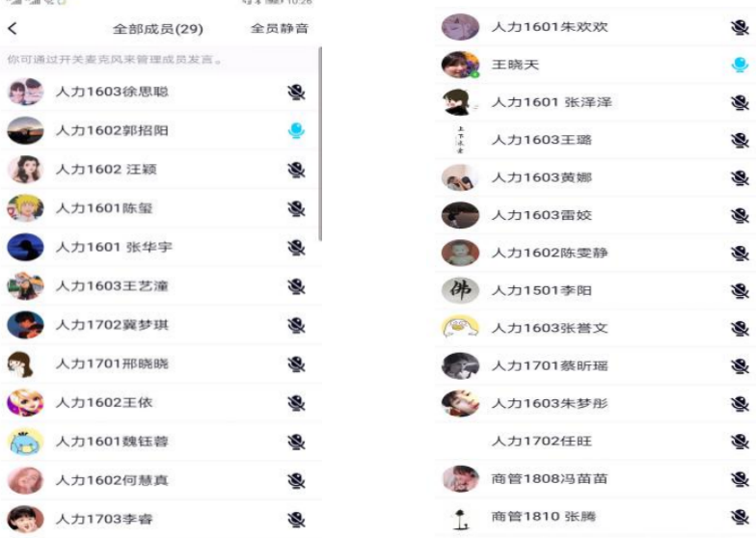Screen dimensions: 756x538
Task: Unmute microphone for 人力1501李阳
Action: tap(740, 291)
